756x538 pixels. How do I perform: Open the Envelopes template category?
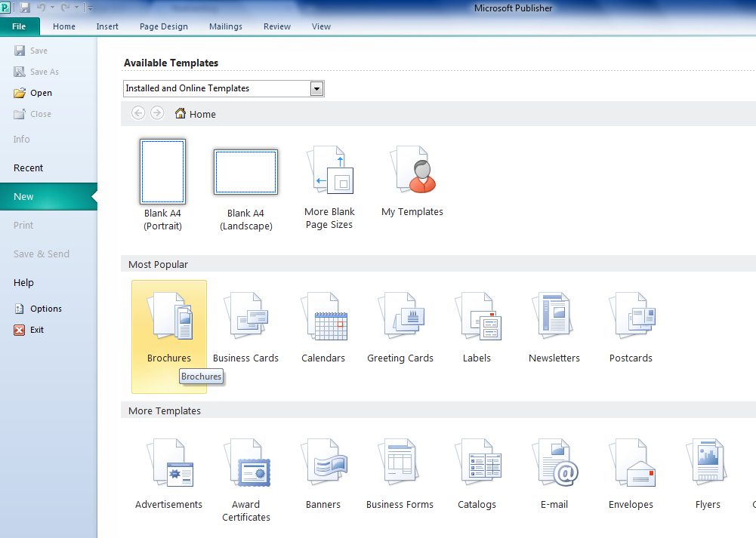click(x=631, y=474)
